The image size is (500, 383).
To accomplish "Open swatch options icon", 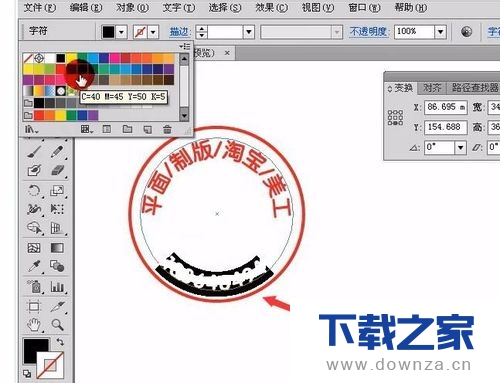I will [x=107, y=129].
